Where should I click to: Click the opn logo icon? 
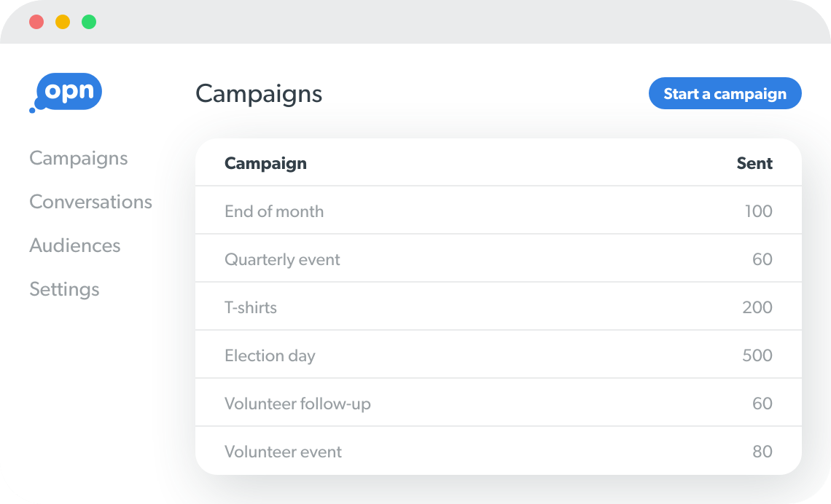[67, 92]
